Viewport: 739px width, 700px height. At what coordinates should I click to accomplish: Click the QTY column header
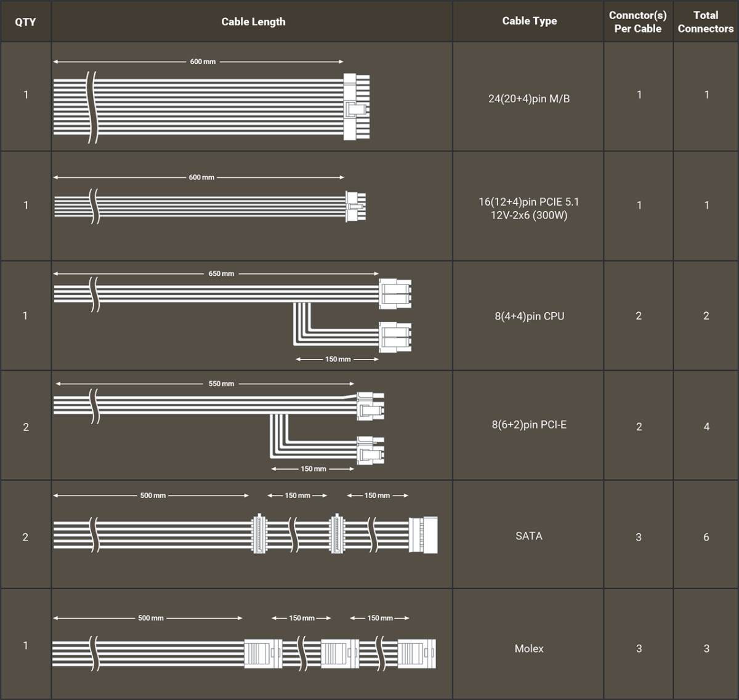point(25,22)
